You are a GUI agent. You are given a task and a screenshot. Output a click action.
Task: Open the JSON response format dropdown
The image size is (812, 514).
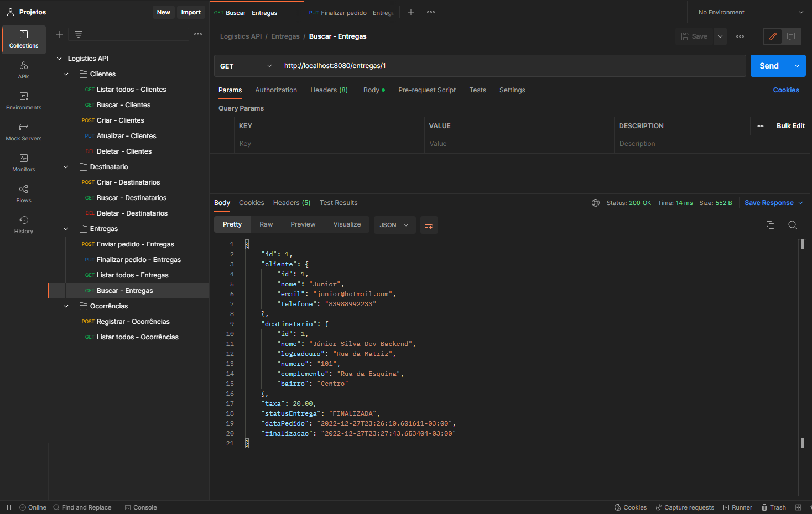pos(394,225)
